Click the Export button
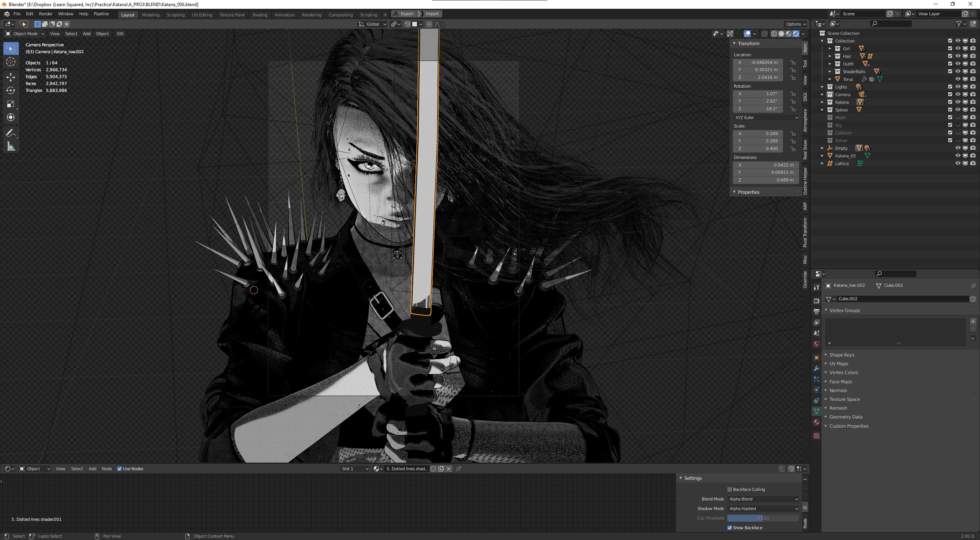The width and height of the screenshot is (980, 540). (404, 14)
